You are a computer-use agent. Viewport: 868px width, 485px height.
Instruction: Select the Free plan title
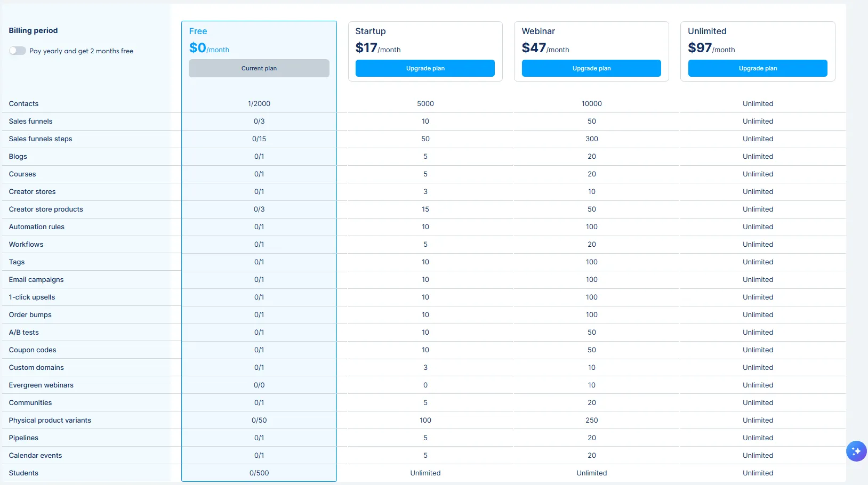coord(198,31)
